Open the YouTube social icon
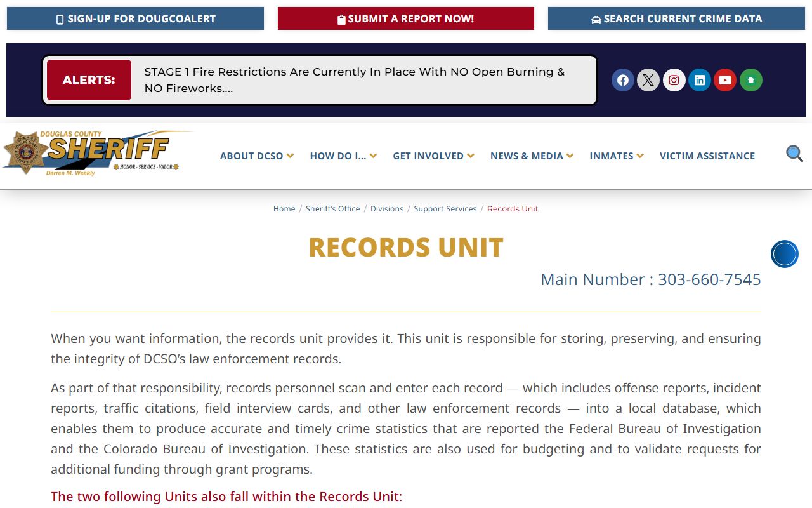 click(725, 80)
